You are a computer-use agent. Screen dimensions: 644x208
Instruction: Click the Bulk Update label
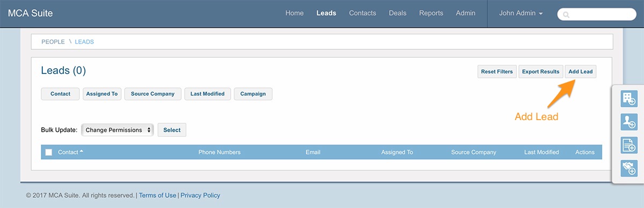[59, 130]
